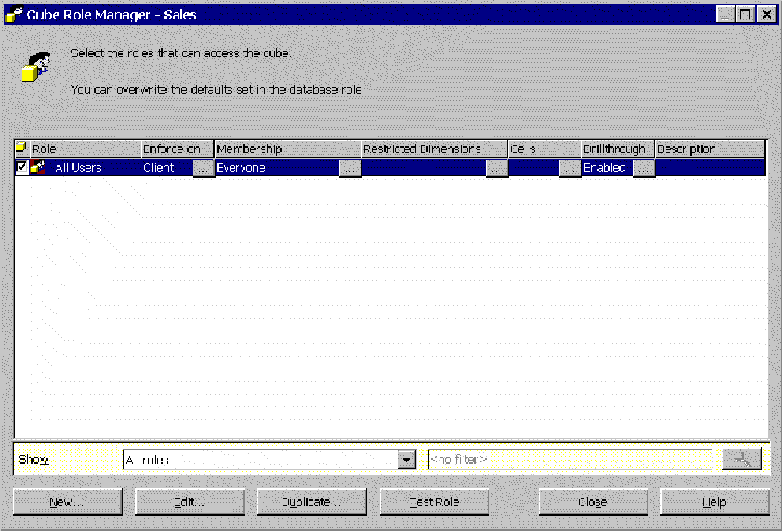The image size is (783, 532).
Task: Maximize the Cube Role Manager window
Action: (744, 14)
